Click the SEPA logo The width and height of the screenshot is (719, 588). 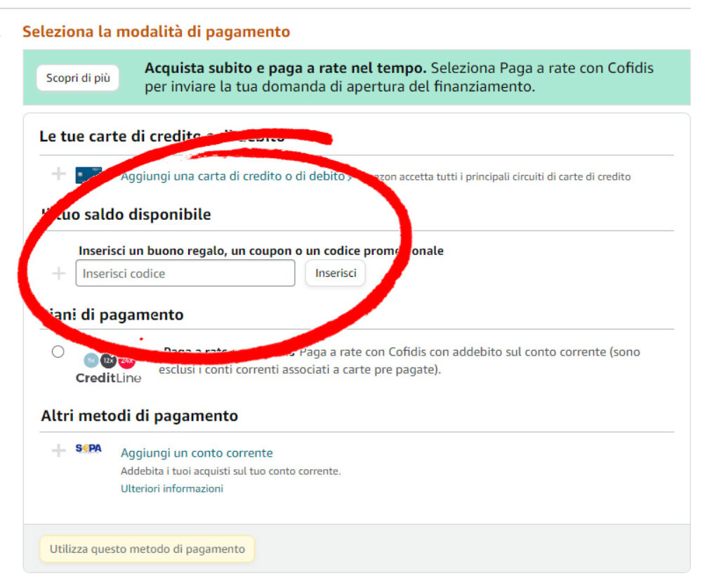coord(88,450)
